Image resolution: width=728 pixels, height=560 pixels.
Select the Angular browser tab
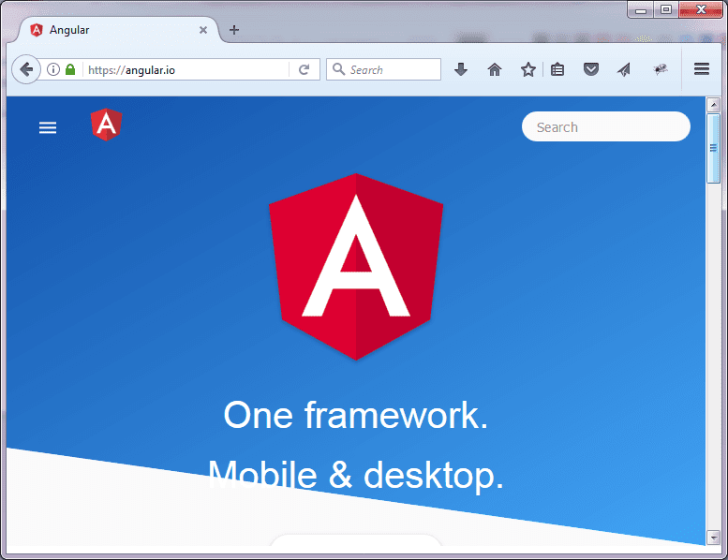(x=118, y=30)
